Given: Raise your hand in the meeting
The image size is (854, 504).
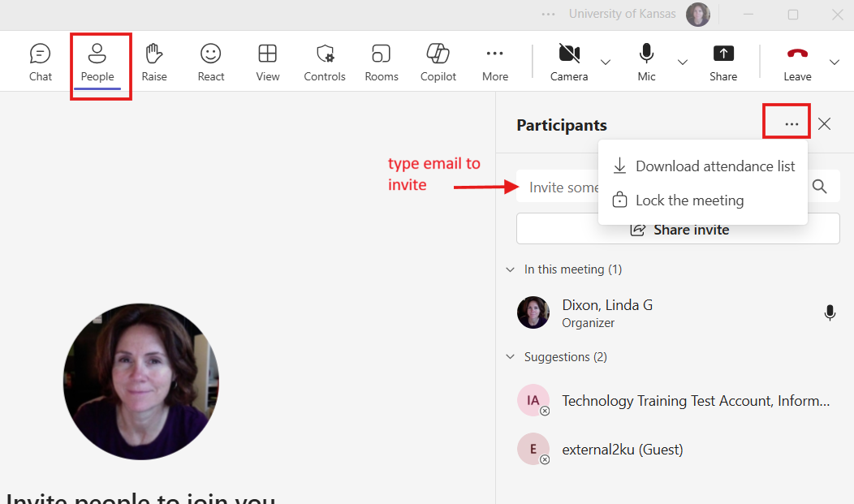Looking at the screenshot, I should [154, 62].
